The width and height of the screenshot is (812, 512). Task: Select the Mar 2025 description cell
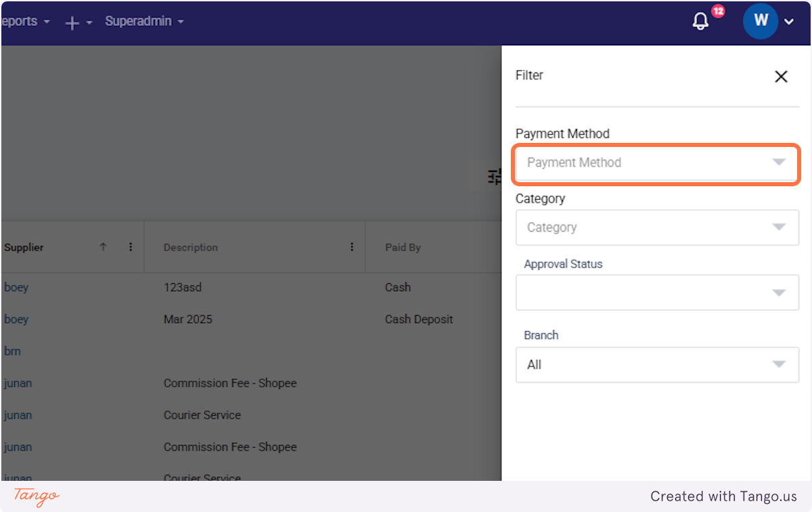coord(188,319)
